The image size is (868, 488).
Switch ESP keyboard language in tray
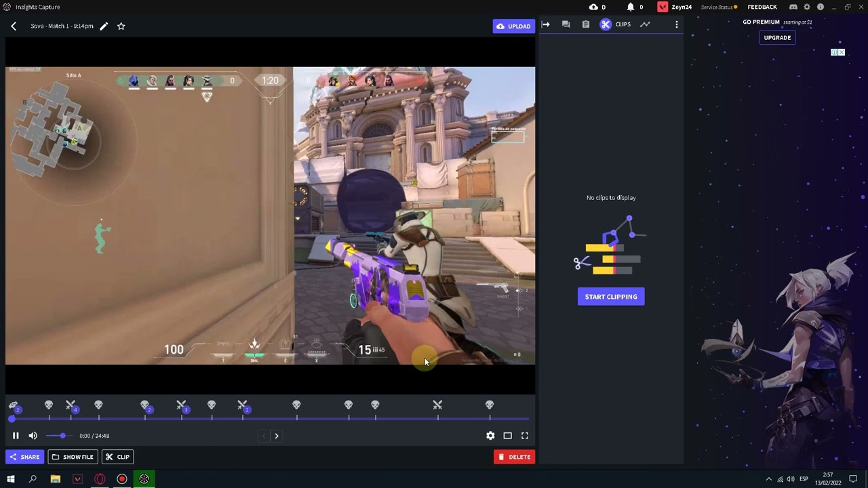[804, 479]
